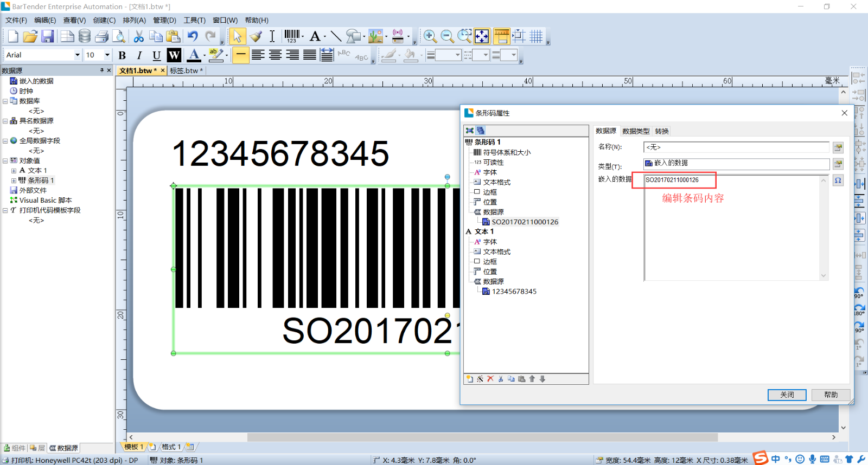
Task: Select the barcode creation tool
Action: click(x=292, y=36)
